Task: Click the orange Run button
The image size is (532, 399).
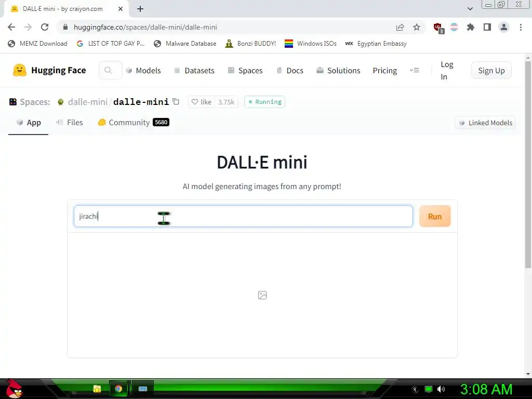Action: tap(435, 216)
